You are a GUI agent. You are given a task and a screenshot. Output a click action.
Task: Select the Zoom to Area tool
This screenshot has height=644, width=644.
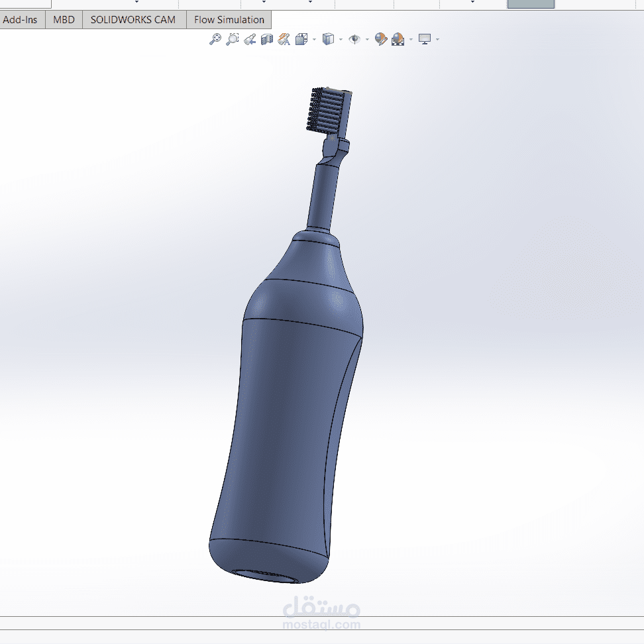tap(233, 40)
